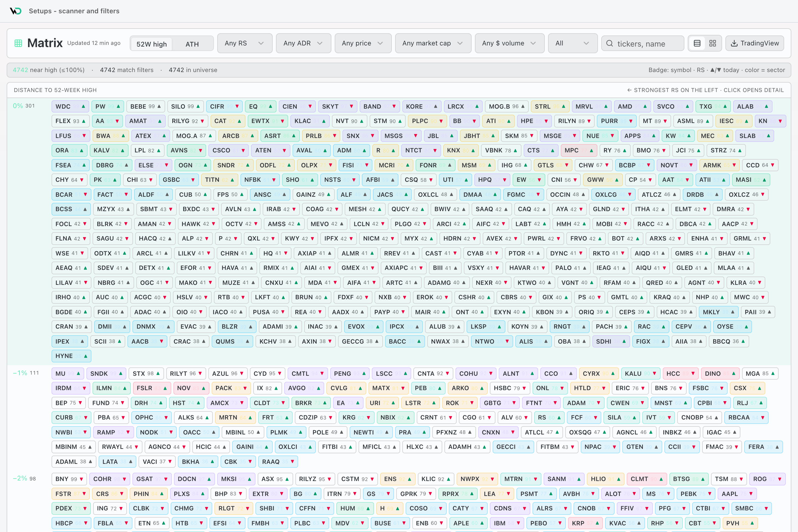Click the SDHI ticker badge
This screenshot has height=532, width=798.
pos(611,341)
